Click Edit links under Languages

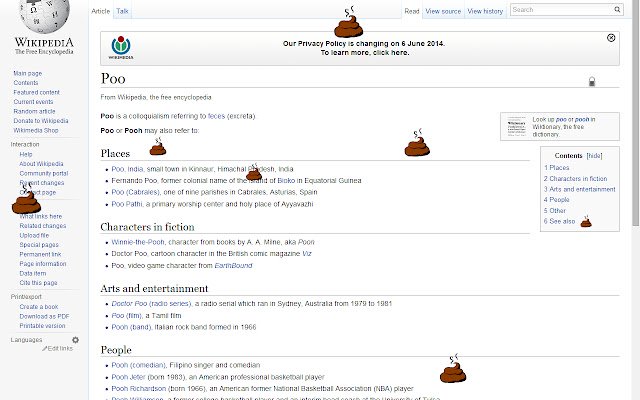(x=58, y=349)
